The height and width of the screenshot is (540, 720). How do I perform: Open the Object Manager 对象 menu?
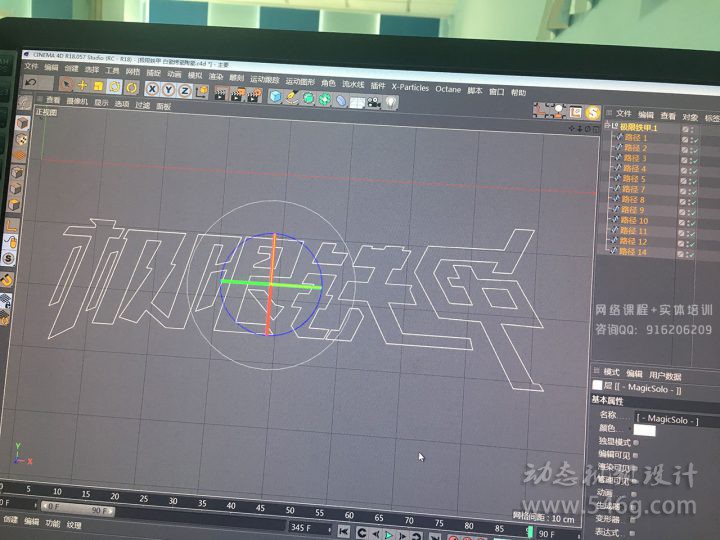[x=690, y=117]
